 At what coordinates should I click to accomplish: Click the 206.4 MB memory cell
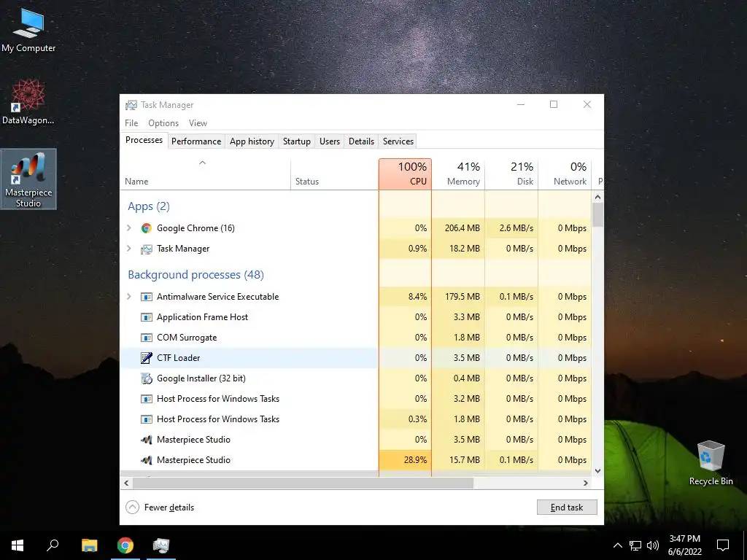coord(458,228)
